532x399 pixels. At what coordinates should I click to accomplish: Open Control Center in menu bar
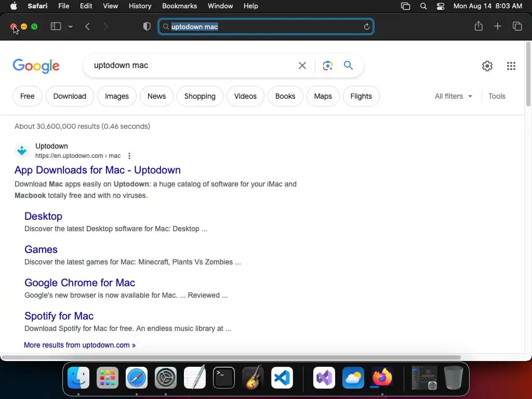441,6
